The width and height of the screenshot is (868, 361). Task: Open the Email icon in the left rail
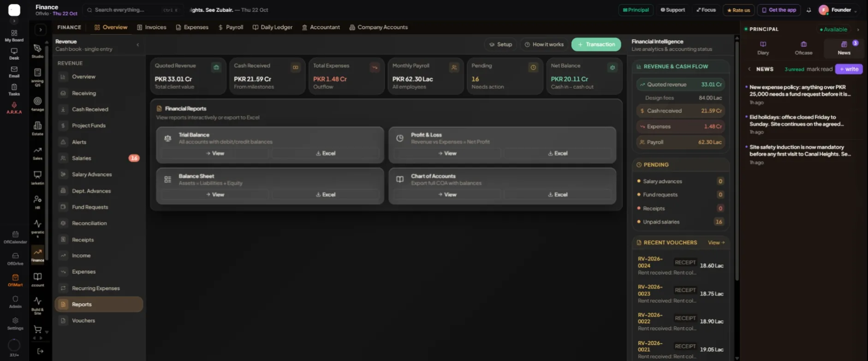(14, 72)
